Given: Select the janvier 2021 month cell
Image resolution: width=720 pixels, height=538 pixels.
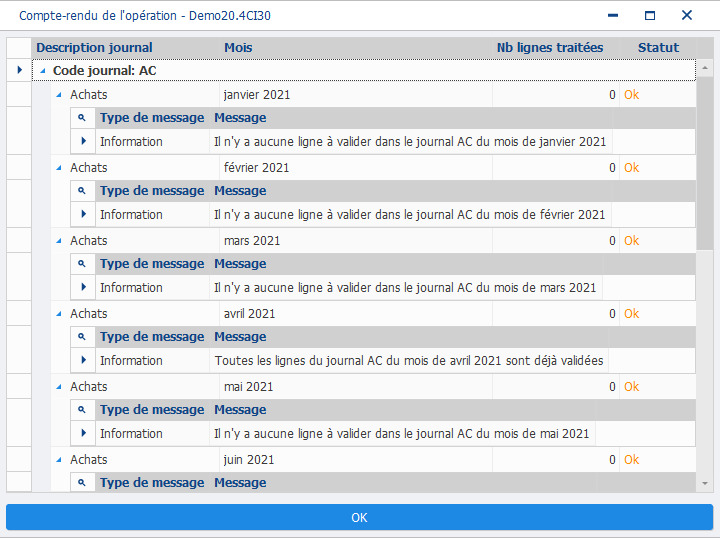Looking at the screenshot, I should click(356, 95).
